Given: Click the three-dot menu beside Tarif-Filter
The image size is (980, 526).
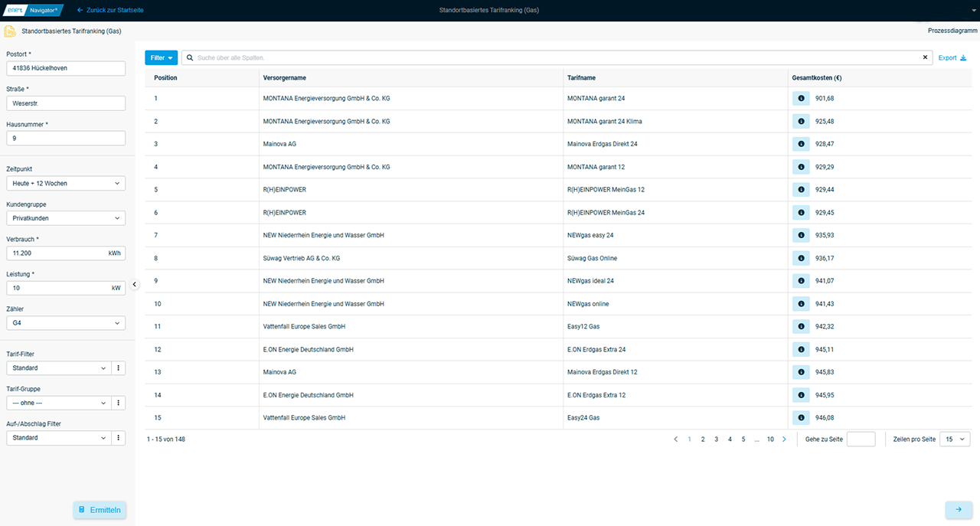Looking at the screenshot, I should pos(119,368).
